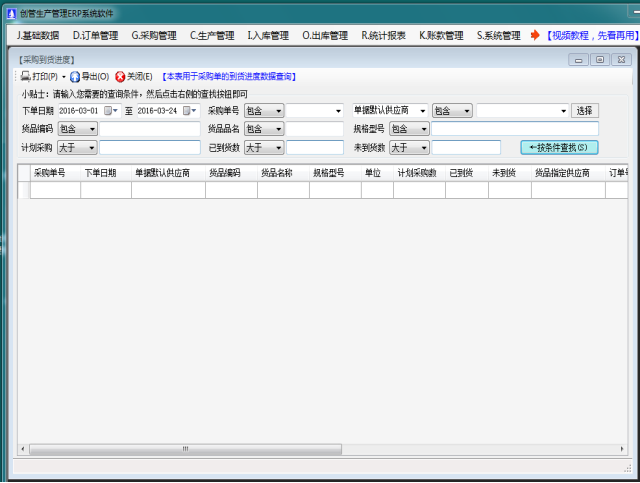Viewport: 640px width, 483px height.
Task: Click the 计划采购数 column header
Action: pos(417,173)
